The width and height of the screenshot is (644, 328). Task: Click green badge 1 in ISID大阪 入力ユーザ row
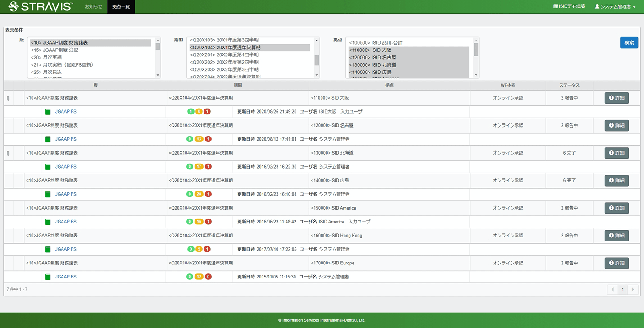190,112
